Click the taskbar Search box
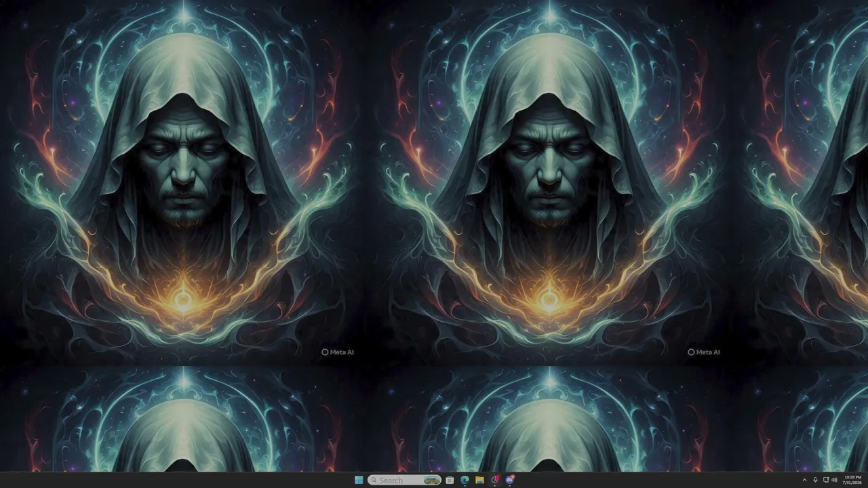The height and width of the screenshot is (488, 868). 405,480
